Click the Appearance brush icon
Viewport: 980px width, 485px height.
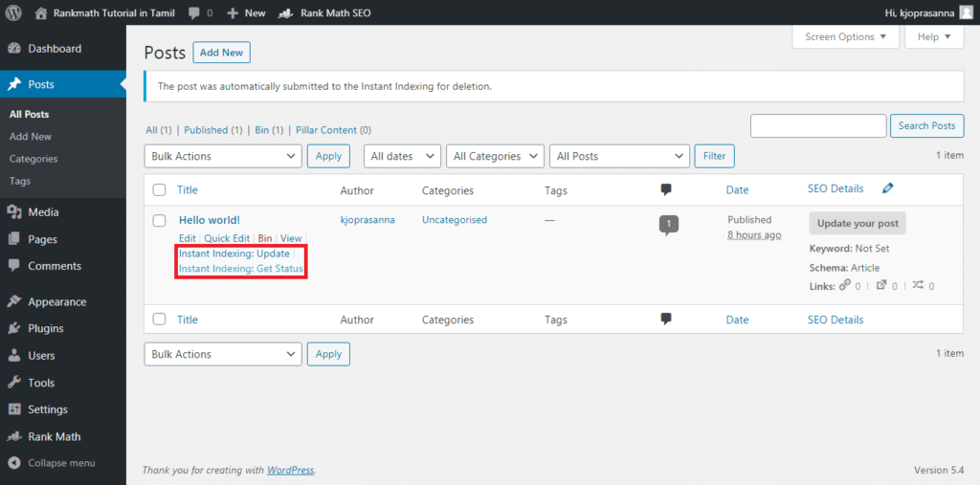point(14,302)
